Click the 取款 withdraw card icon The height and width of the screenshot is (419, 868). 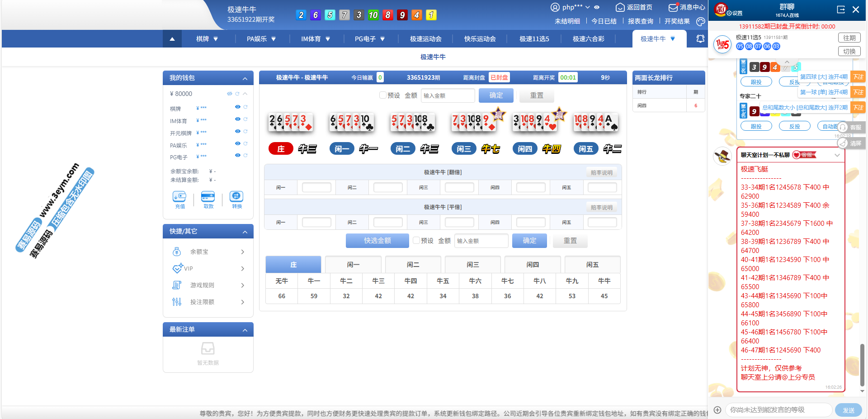pos(208,197)
